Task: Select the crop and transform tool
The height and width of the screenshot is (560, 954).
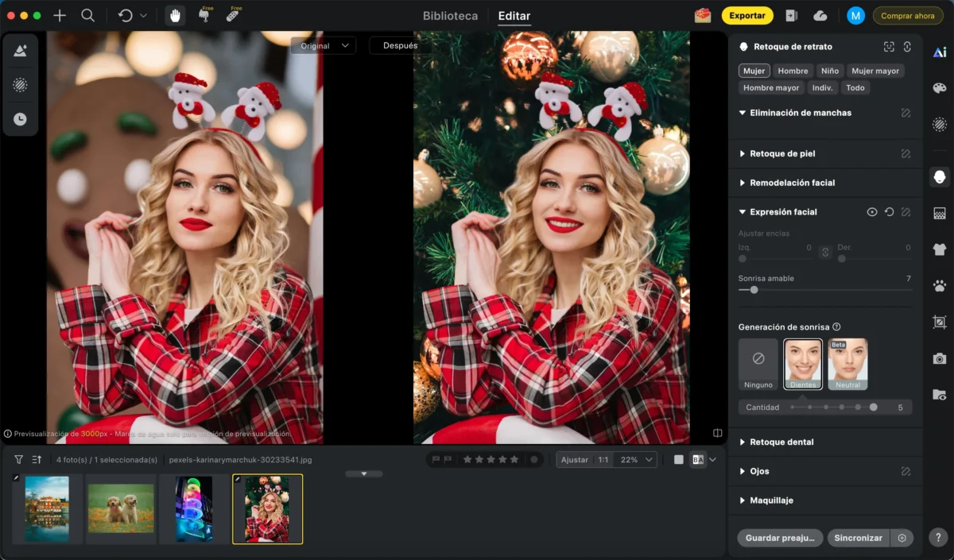Action: pyautogui.click(x=939, y=322)
